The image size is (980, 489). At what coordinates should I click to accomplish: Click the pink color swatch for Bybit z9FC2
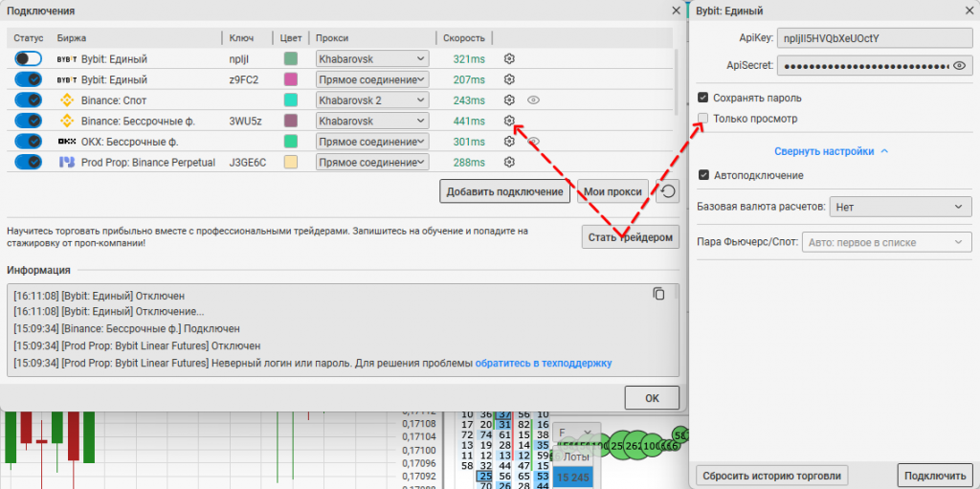coord(291,79)
